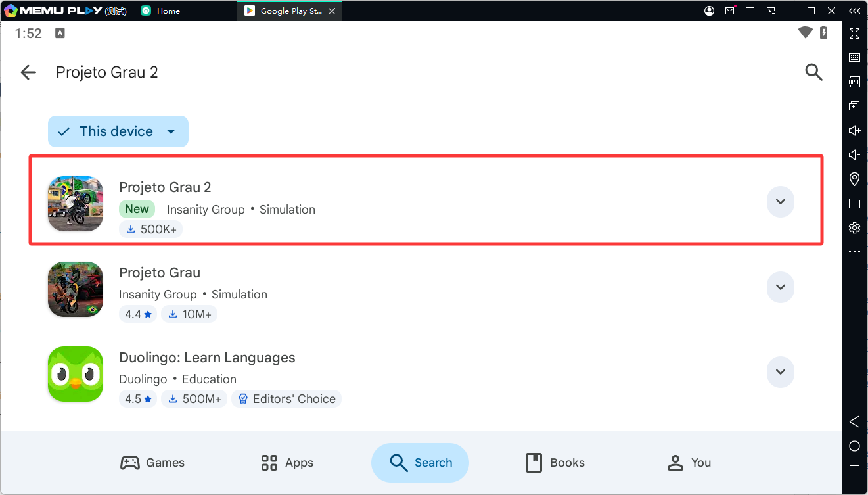
Task: Open the MEmu account profile icon
Action: coord(709,11)
